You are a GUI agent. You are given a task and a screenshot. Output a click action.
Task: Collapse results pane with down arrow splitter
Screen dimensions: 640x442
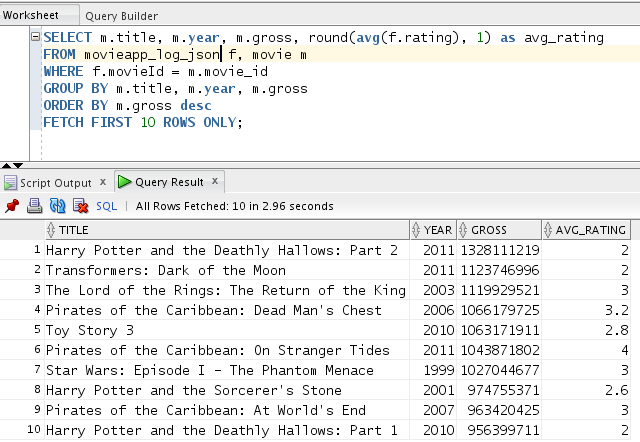(18, 165)
